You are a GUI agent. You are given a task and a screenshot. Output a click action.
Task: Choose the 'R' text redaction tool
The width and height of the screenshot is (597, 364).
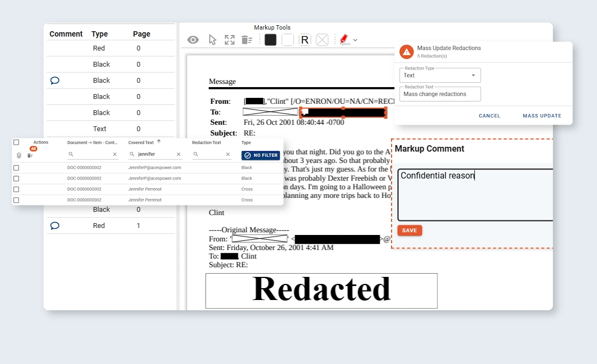304,39
